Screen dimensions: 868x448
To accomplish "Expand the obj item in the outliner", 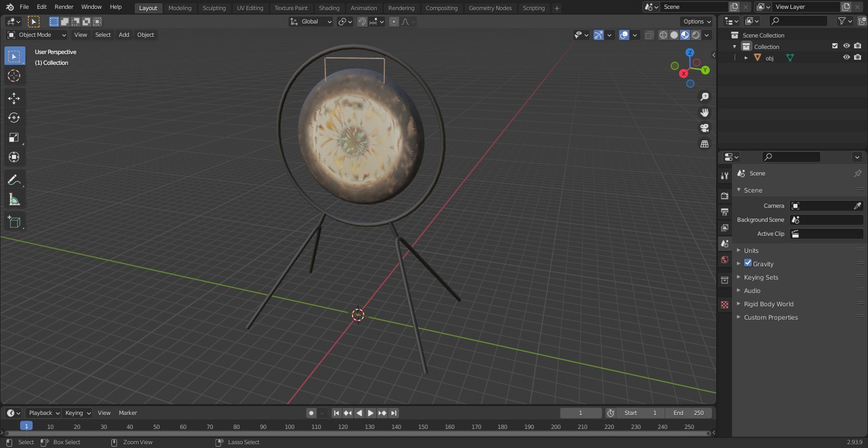I will click(x=746, y=58).
